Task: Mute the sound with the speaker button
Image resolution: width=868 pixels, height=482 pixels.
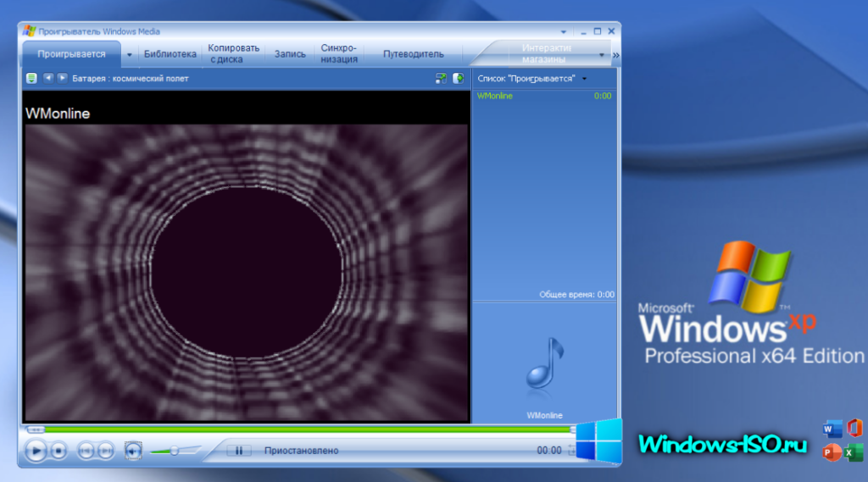Action: coord(133,451)
